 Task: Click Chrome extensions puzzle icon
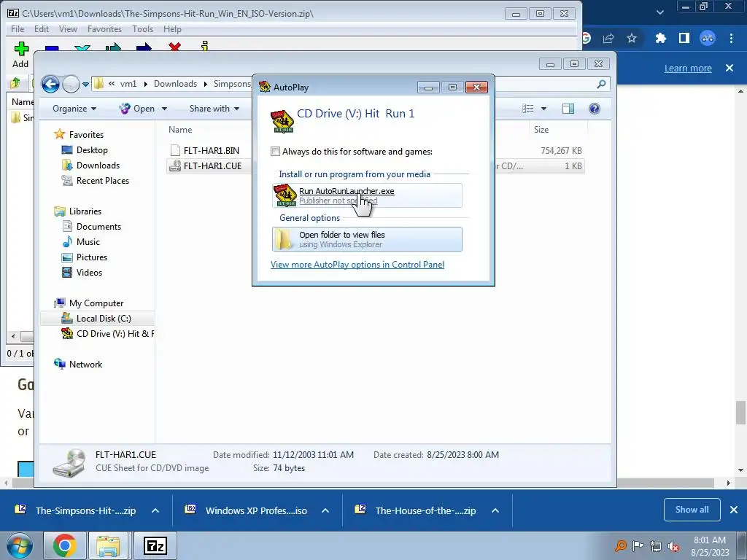point(660,38)
